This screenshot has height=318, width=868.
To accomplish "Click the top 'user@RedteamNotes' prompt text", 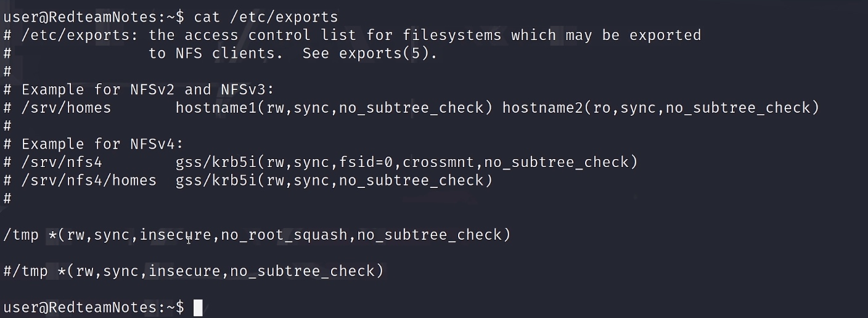I will click(x=80, y=17).
